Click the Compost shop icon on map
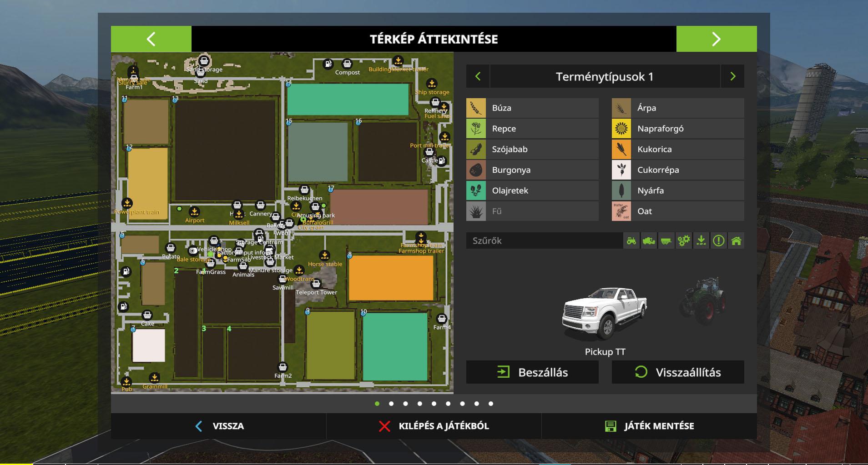Image resolution: width=868 pixels, height=465 pixels. (x=347, y=64)
